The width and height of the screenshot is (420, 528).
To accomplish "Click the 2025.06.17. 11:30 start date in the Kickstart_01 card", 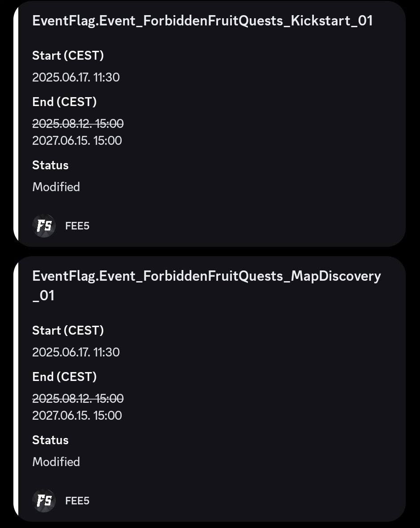I will pos(76,78).
